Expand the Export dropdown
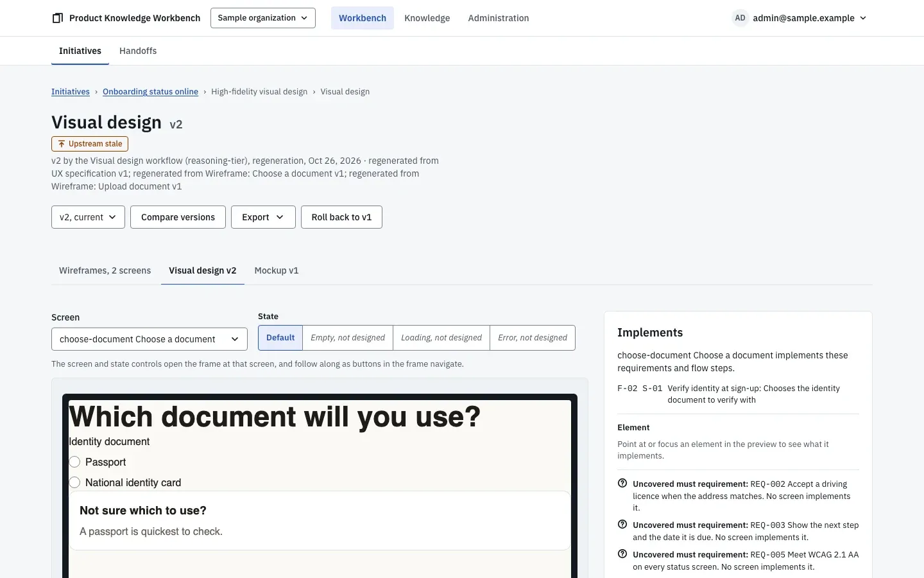The image size is (924, 578). tap(263, 217)
